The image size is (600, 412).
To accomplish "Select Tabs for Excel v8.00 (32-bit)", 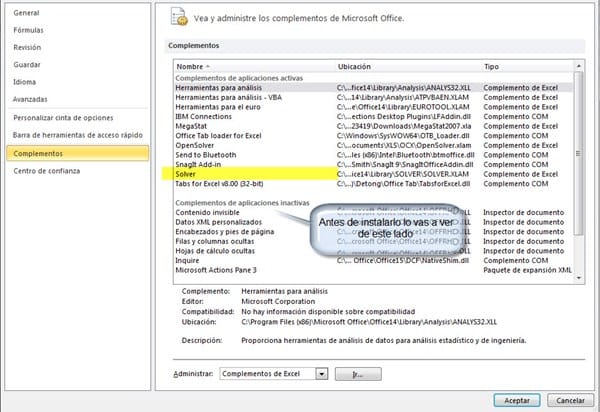I will pyautogui.click(x=373, y=184).
